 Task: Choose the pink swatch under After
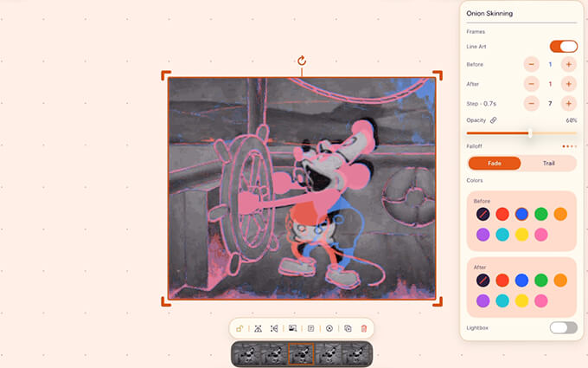click(541, 300)
